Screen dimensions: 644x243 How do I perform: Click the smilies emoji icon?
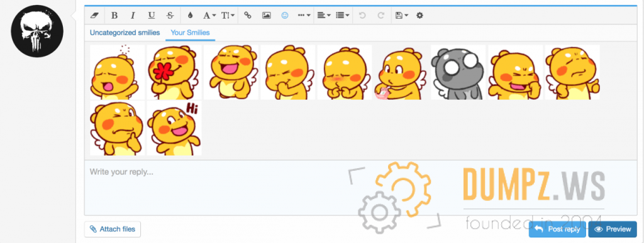[x=285, y=16]
